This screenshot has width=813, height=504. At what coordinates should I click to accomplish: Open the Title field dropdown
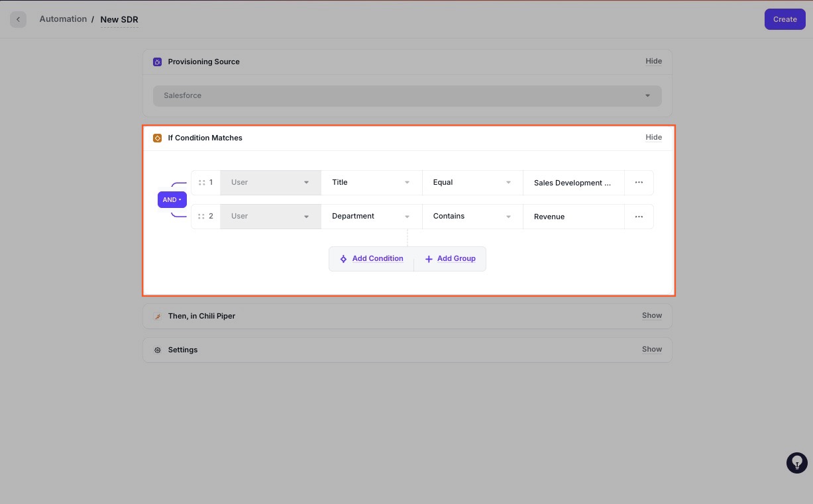pos(371,183)
